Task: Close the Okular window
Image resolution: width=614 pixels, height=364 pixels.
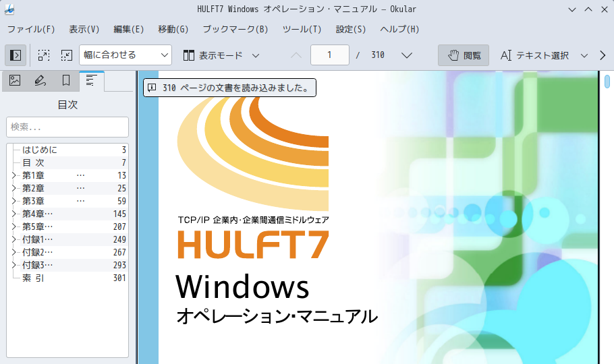Action: (604, 9)
